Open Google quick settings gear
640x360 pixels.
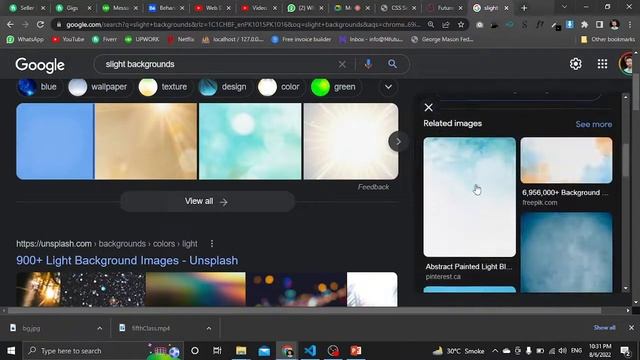pos(576,64)
